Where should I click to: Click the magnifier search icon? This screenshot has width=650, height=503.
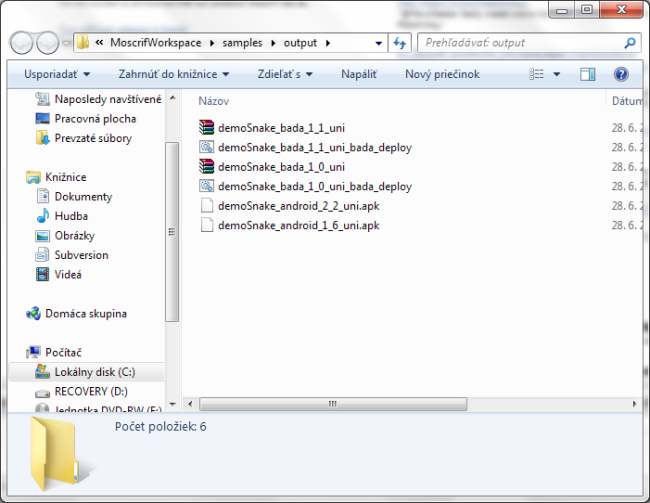[630, 43]
